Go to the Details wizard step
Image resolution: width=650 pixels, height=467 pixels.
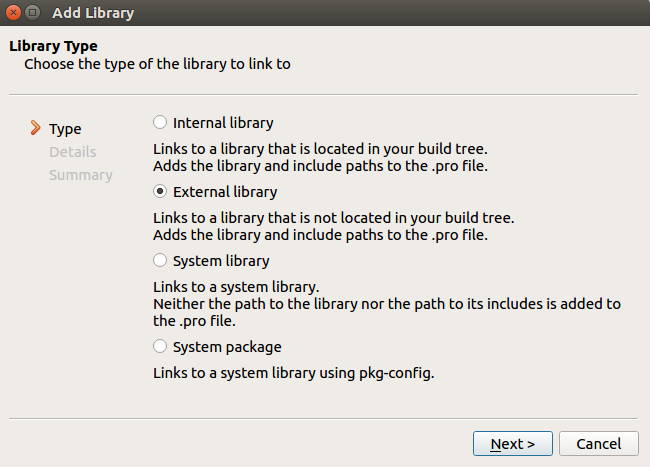click(x=72, y=152)
